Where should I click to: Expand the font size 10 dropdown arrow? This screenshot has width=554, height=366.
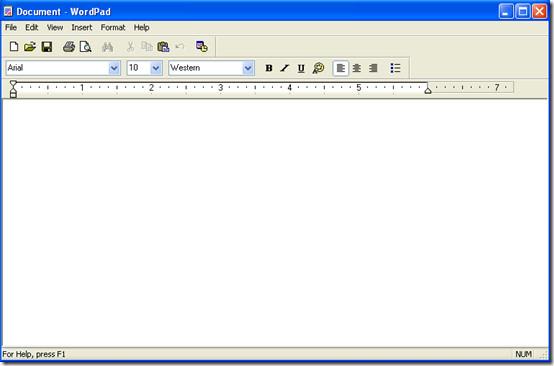coord(156,68)
